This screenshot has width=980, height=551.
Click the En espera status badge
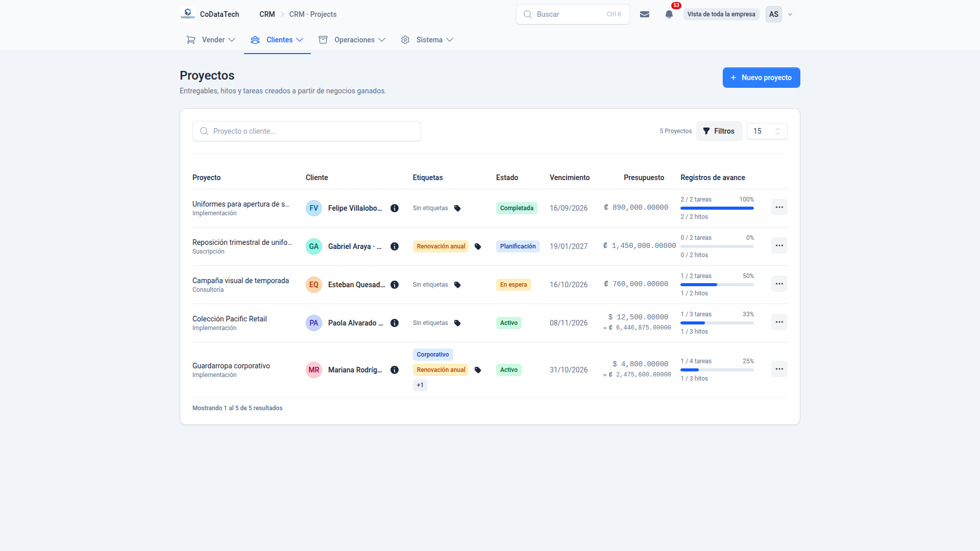(x=513, y=285)
